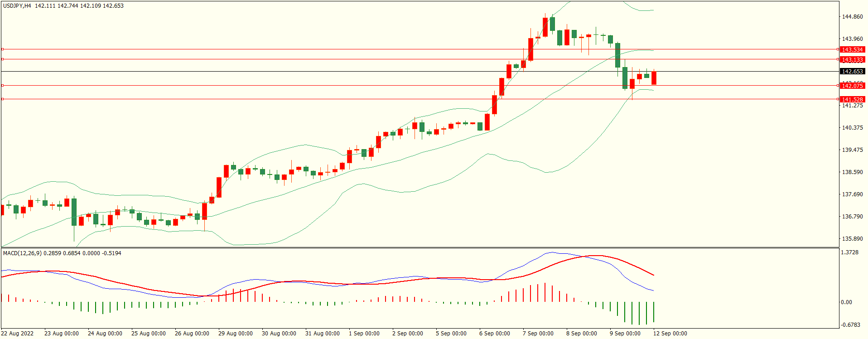Select the 143.133 red price tag

coord(852,60)
